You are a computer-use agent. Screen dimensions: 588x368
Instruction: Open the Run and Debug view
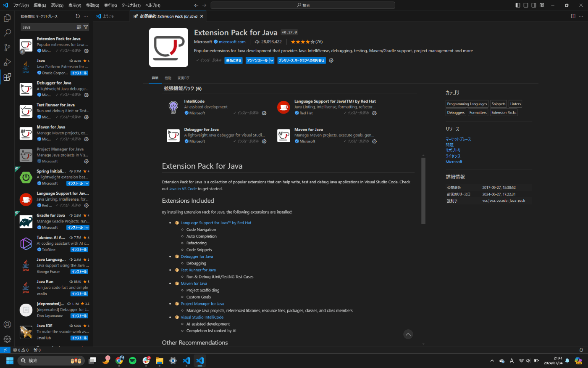[x=7, y=62]
